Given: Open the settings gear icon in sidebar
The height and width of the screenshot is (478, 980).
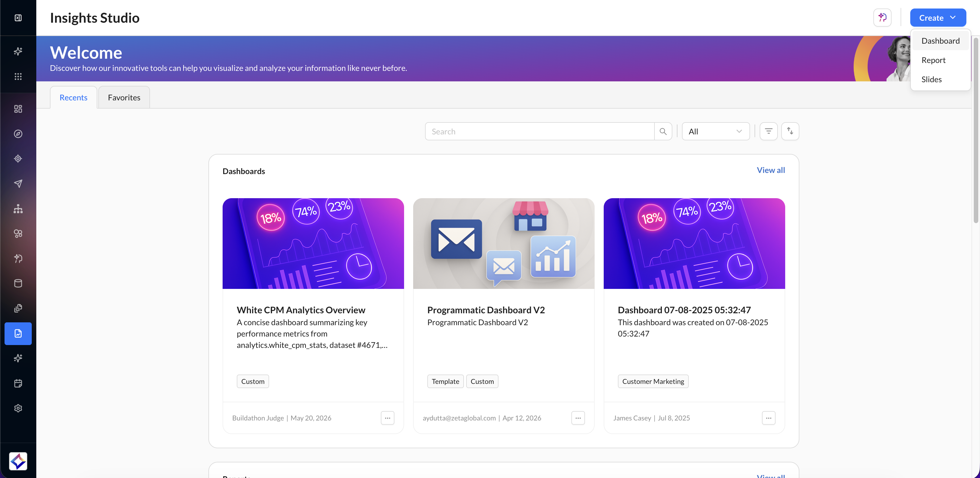Looking at the screenshot, I should pyautogui.click(x=18, y=408).
